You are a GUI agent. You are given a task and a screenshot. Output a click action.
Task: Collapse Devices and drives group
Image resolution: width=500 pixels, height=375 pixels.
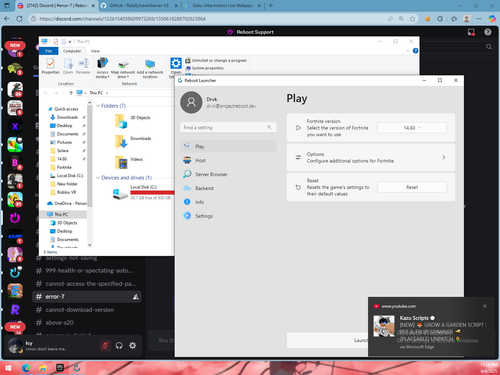click(x=98, y=178)
